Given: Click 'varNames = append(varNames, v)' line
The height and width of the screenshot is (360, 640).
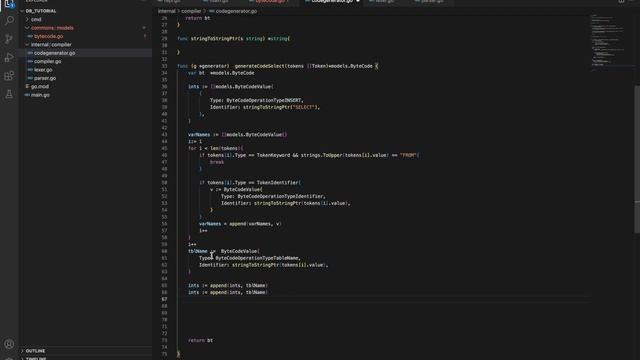Looking at the screenshot, I should (x=240, y=224).
